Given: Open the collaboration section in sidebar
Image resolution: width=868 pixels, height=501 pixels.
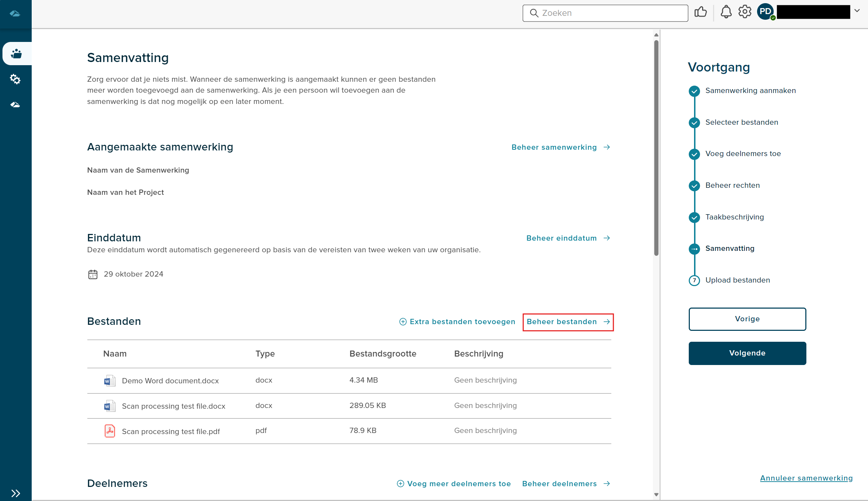Looking at the screenshot, I should [x=17, y=54].
